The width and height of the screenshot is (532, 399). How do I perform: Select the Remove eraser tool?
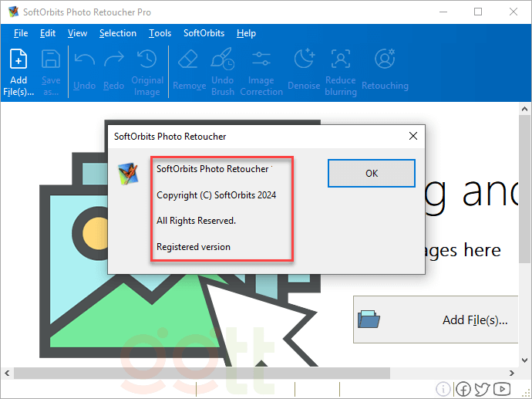(x=189, y=60)
